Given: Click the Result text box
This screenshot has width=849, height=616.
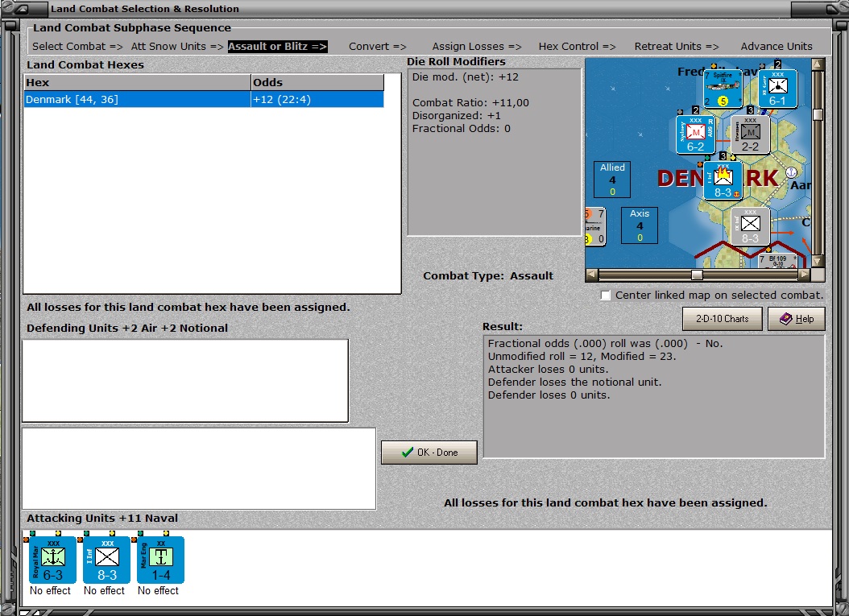Looking at the screenshot, I should pyautogui.click(x=654, y=396).
